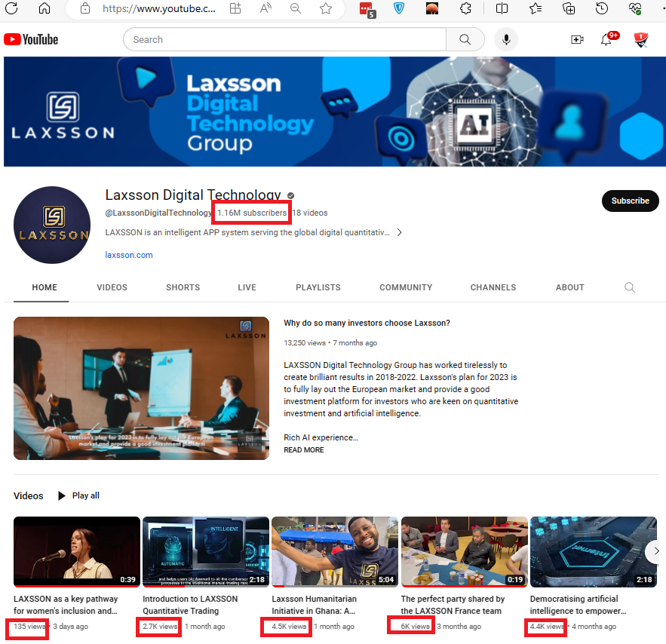Open the browser Favorites list icon

click(536, 8)
